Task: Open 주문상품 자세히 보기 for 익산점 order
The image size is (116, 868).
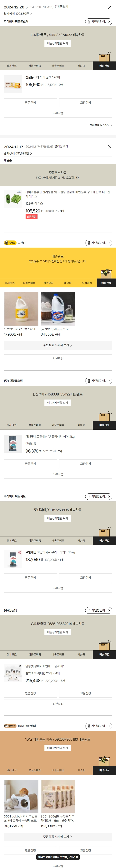Action: point(58,345)
